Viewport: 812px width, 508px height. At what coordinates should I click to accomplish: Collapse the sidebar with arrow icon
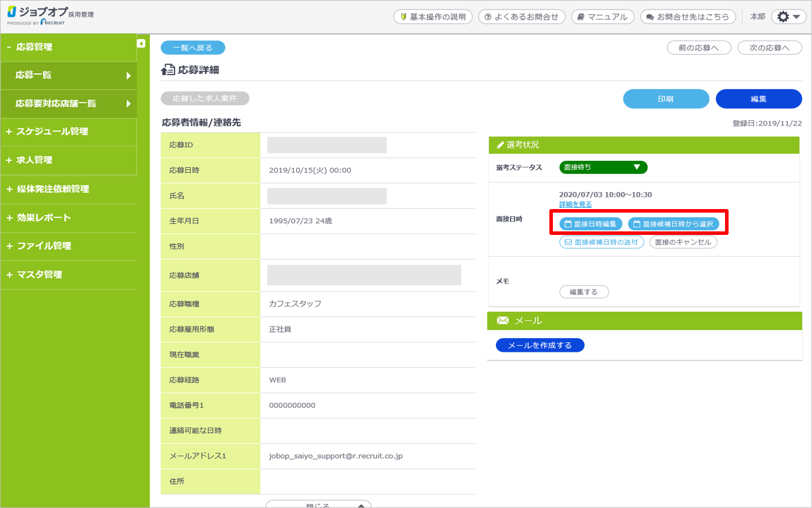(x=141, y=43)
